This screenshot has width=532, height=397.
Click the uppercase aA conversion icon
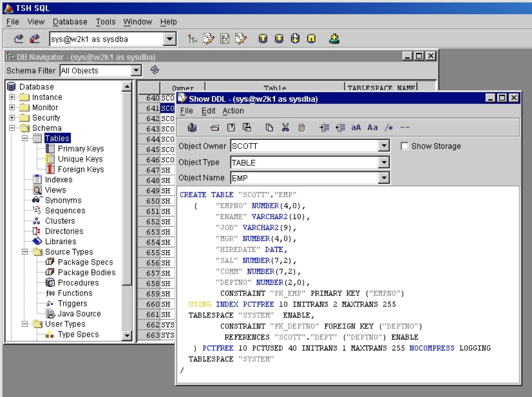pyautogui.click(x=356, y=128)
